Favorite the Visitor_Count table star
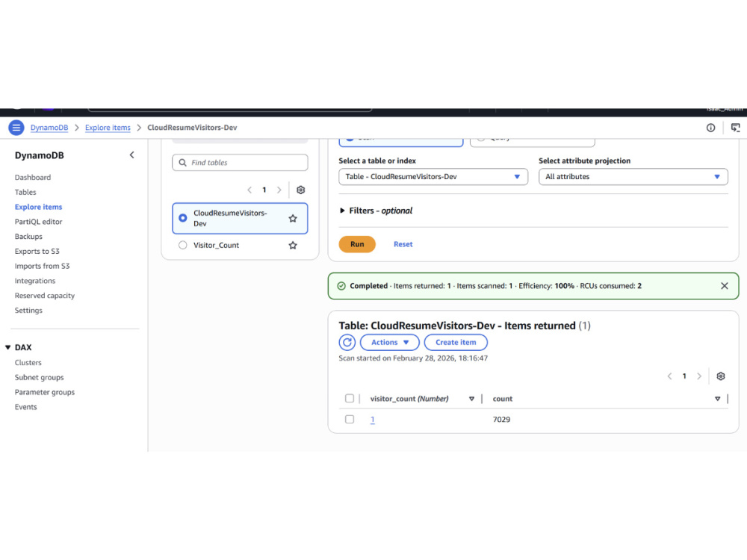Screen dimensions: 747x560 (293, 245)
